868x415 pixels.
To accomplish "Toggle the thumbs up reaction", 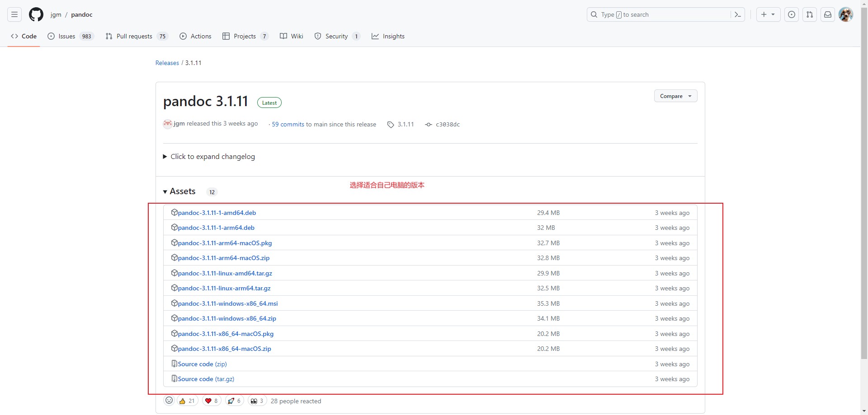I will (187, 401).
